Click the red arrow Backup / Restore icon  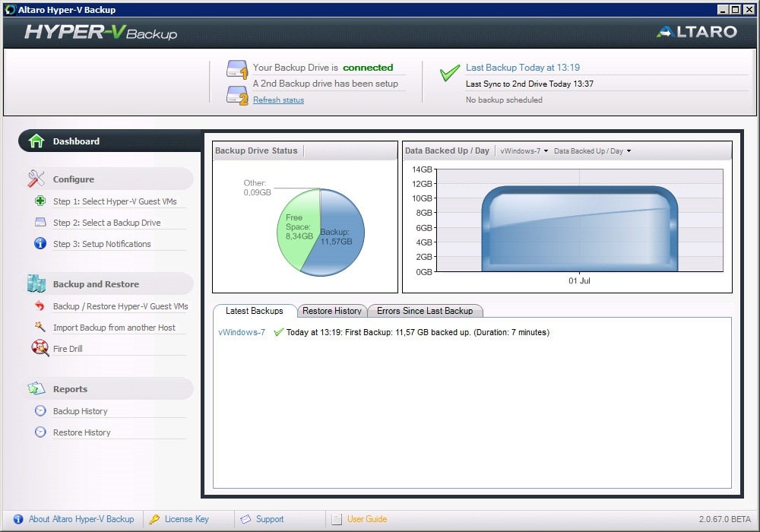click(x=40, y=306)
